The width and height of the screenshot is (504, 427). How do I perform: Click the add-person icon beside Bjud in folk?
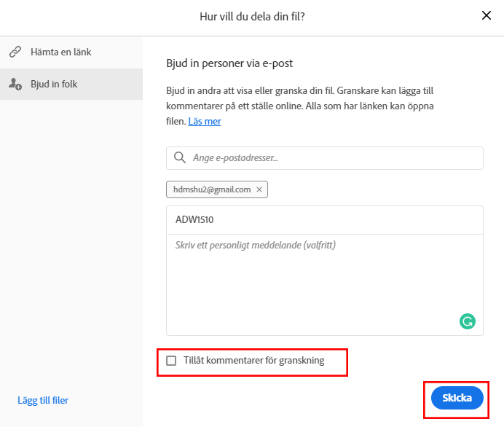pyautogui.click(x=15, y=85)
